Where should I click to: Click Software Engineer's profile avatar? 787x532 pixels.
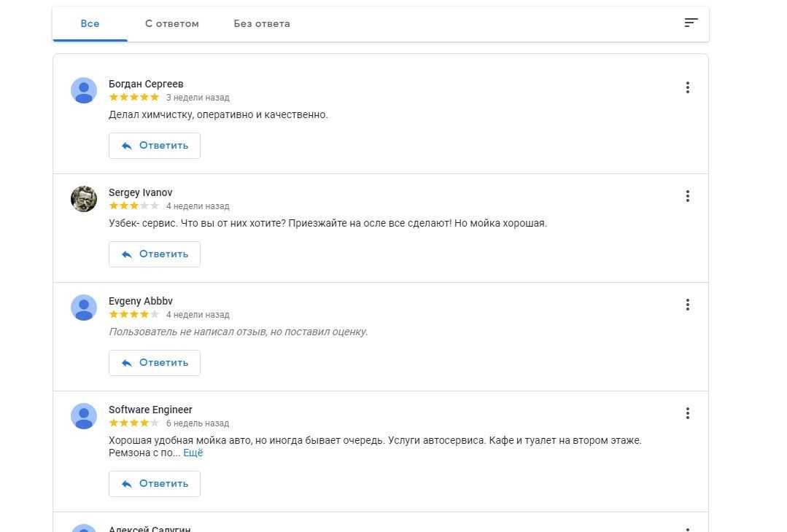pyautogui.click(x=84, y=416)
